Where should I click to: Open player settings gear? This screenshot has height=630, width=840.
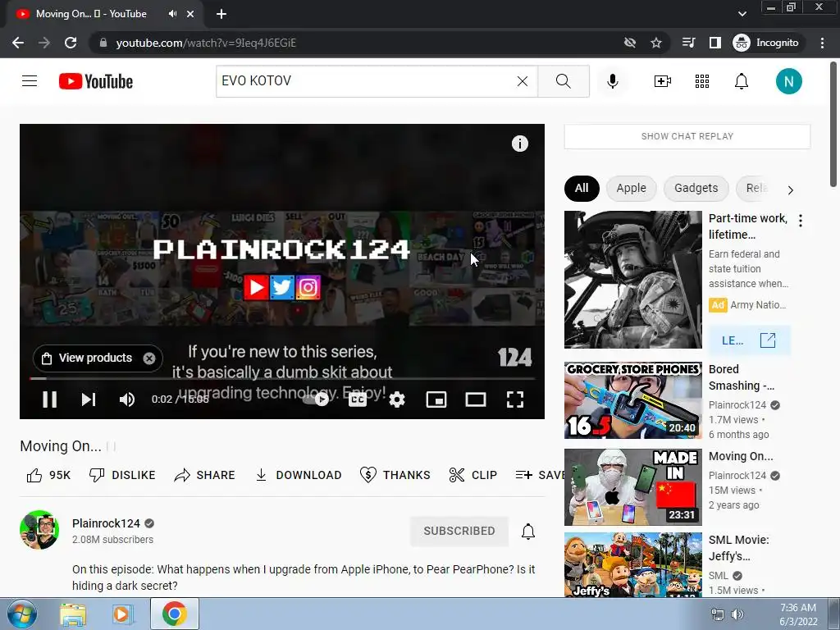[397, 399]
